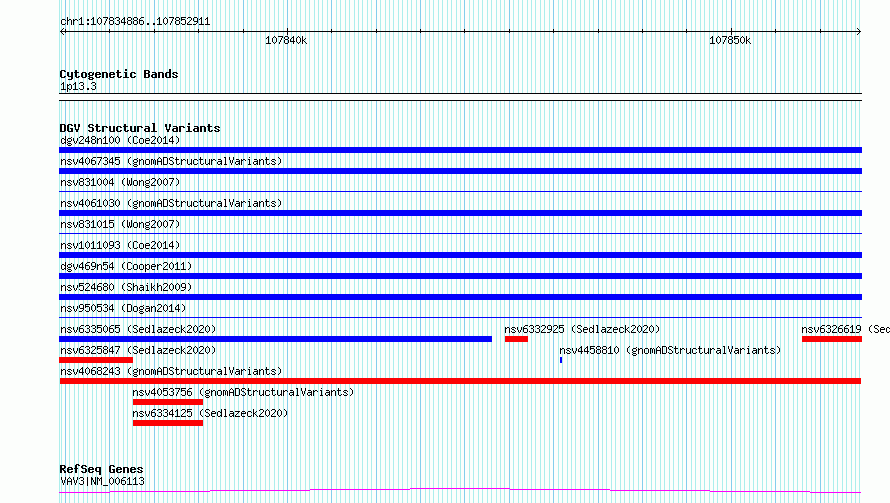
Task: Click the Cytogenetic Bands track title
Action: point(119,74)
